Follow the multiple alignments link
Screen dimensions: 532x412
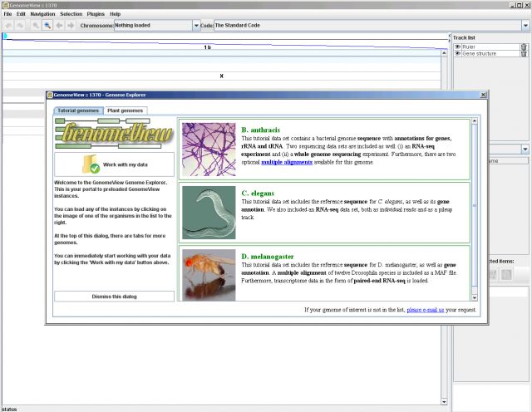tap(287, 162)
